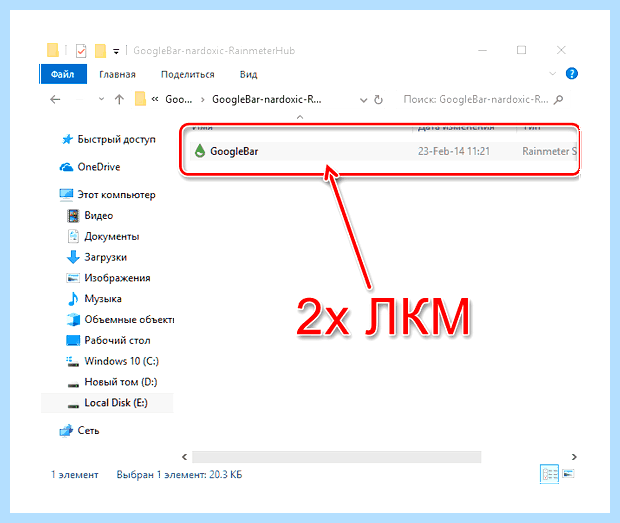Expand the ribbon with the chevron
620x523 pixels.
(552, 74)
